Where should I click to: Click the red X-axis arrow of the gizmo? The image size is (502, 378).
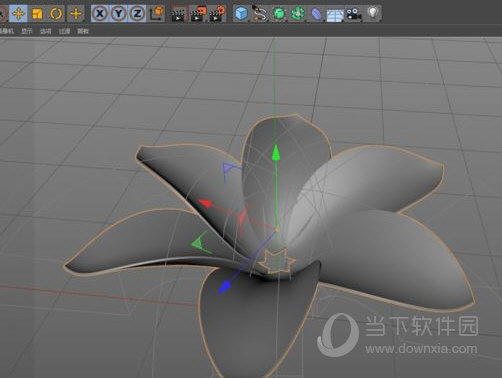[205, 203]
